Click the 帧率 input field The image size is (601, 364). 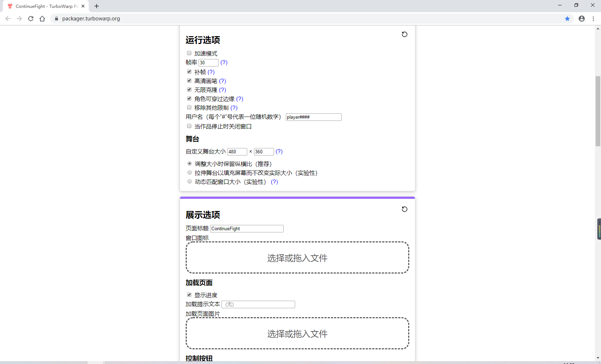pos(209,63)
